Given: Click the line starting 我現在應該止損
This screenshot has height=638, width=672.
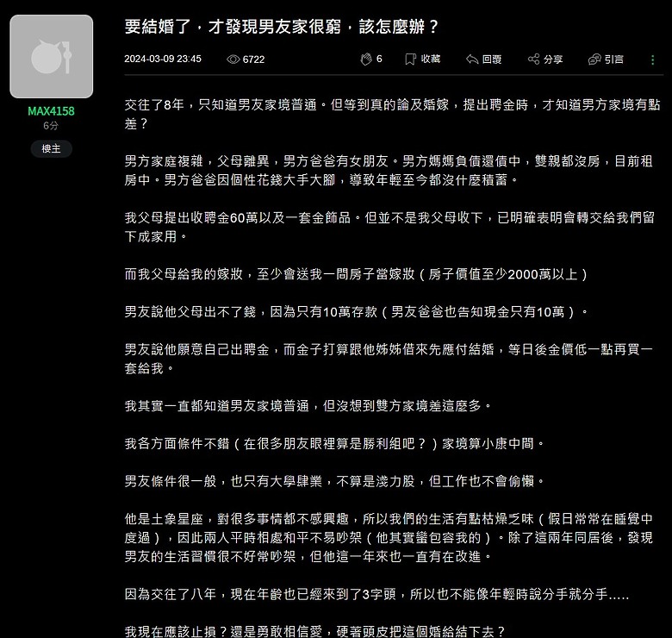Looking at the screenshot, I should [x=315, y=631].
